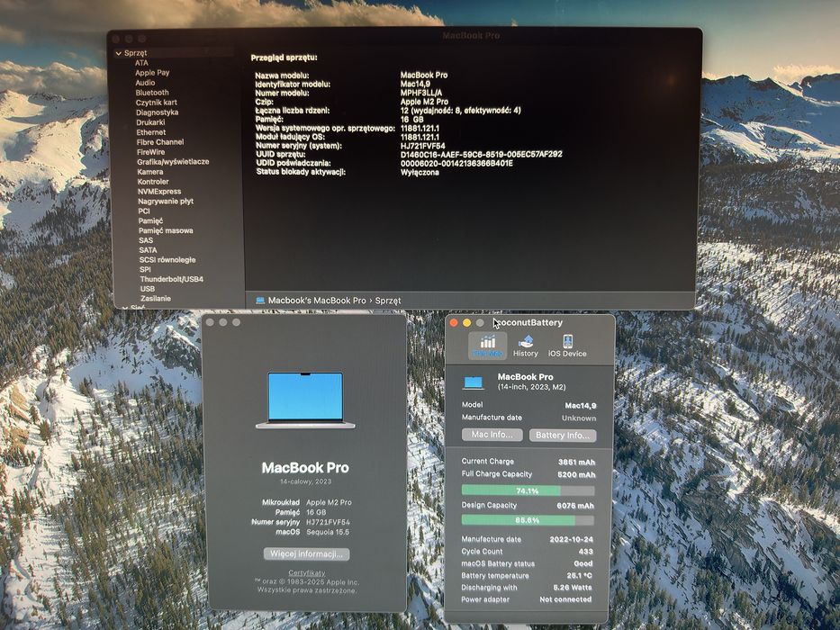Select Drukarki in sidebar

[x=150, y=122]
